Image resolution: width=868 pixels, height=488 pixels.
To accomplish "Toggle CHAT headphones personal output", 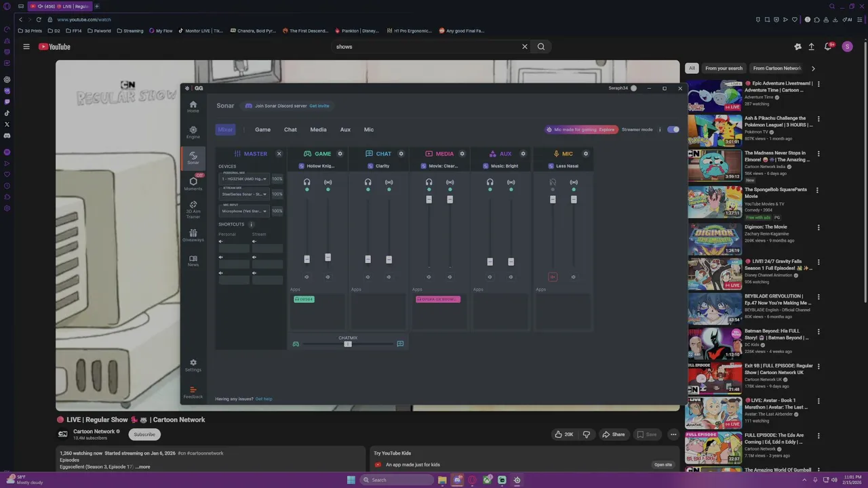I will (x=368, y=182).
